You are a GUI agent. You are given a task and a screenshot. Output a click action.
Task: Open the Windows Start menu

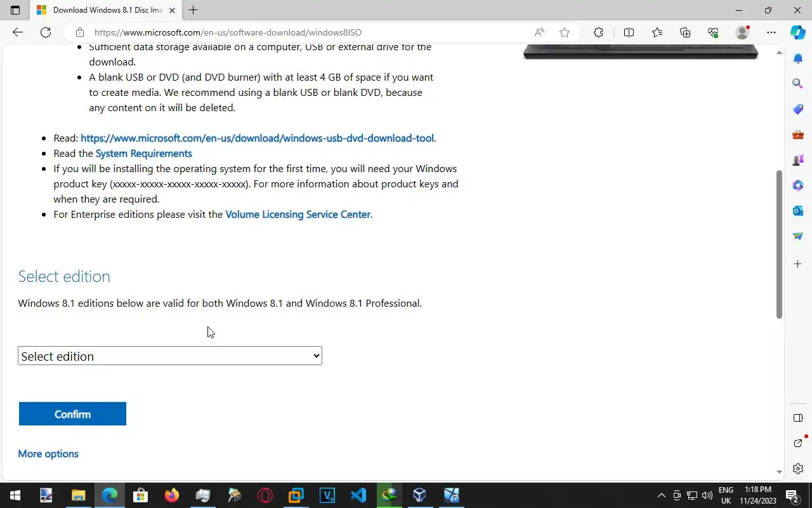[x=15, y=495]
